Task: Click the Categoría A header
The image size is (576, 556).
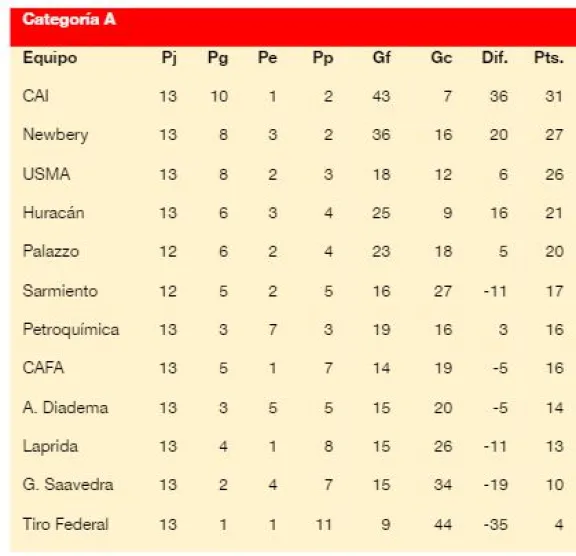Action: (69, 19)
